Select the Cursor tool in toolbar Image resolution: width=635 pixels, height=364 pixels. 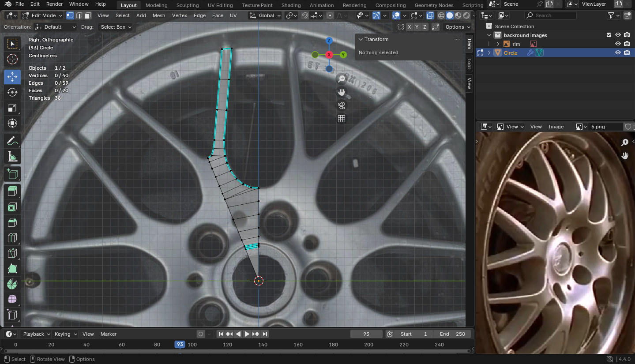[x=12, y=59]
